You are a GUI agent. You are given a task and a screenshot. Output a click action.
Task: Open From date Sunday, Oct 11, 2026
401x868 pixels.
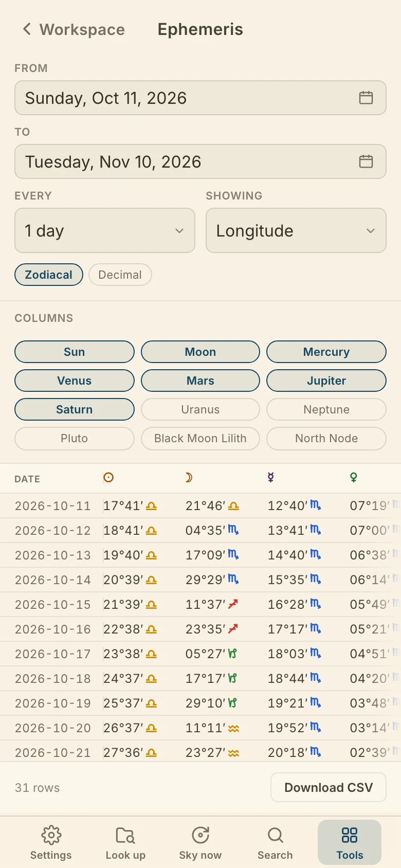click(x=200, y=98)
